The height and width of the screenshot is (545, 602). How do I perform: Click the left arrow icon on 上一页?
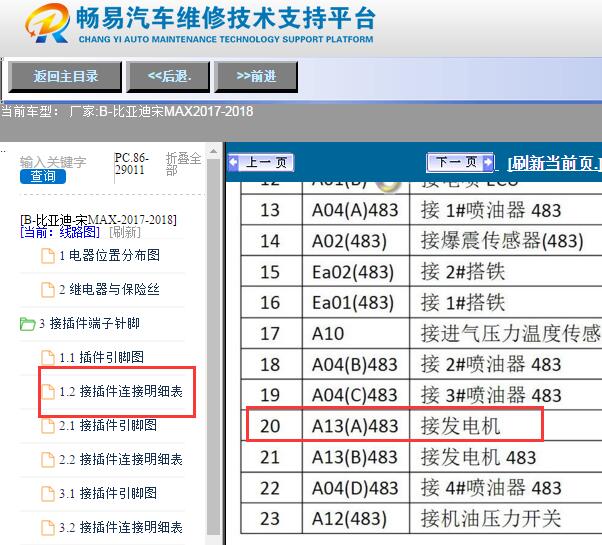pos(233,162)
